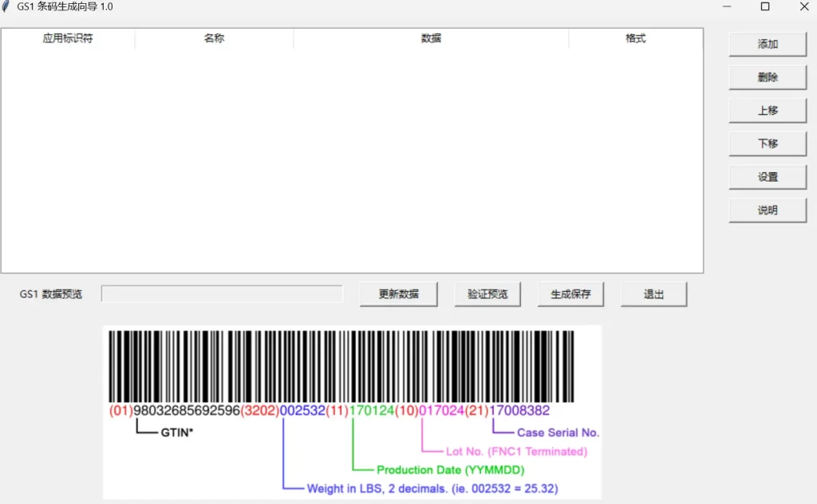
Task: Select the 应用标识符 column header
Action: [68, 38]
